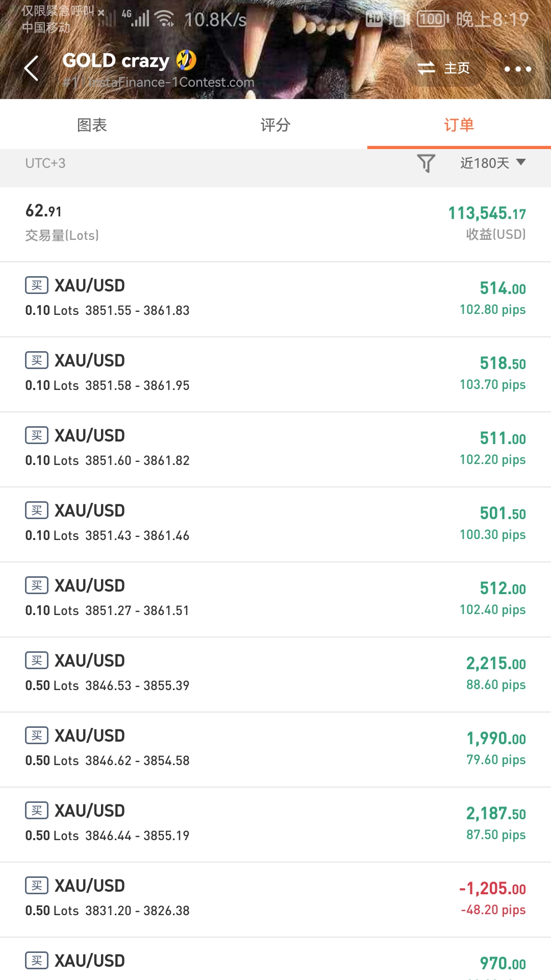The width and height of the screenshot is (551, 980).
Task: Switch to the 图表 tab
Action: tap(92, 125)
